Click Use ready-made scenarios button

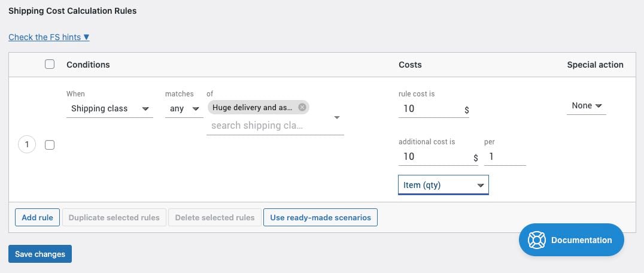pos(320,217)
